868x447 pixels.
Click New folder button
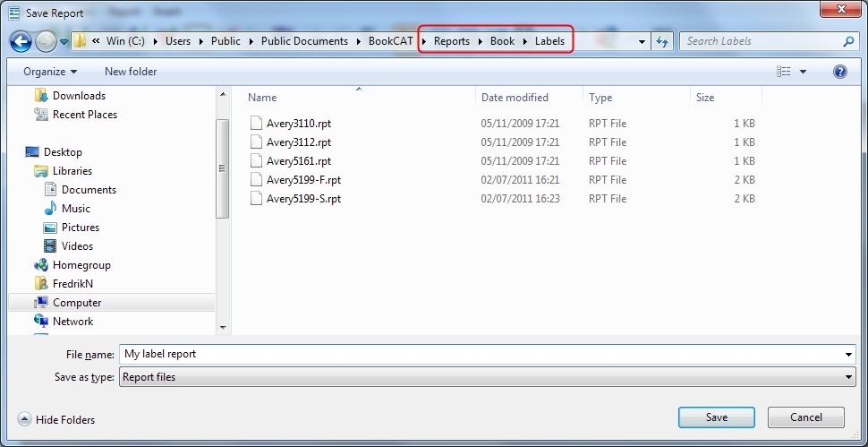[x=131, y=72]
